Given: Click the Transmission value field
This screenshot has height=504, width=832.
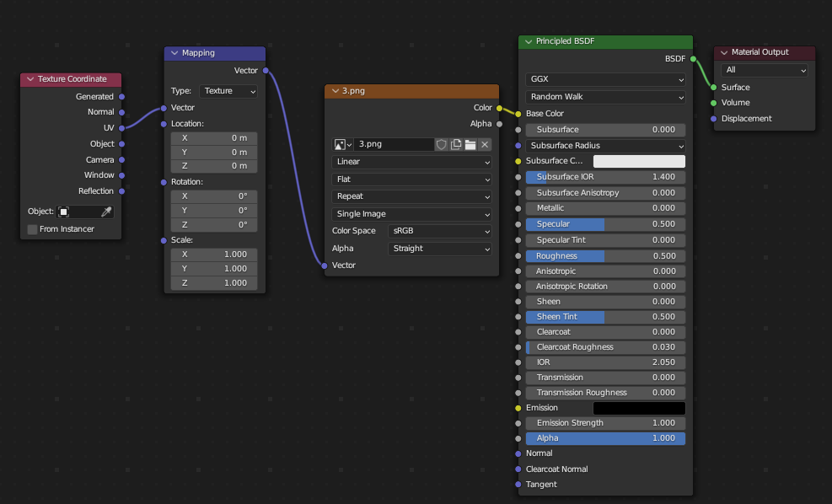Looking at the screenshot, I should (605, 378).
